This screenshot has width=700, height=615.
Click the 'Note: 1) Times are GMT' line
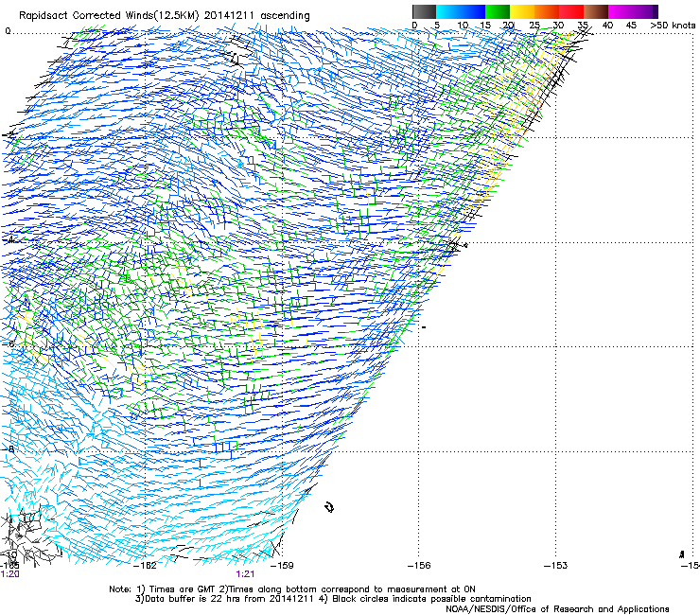(292, 589)
